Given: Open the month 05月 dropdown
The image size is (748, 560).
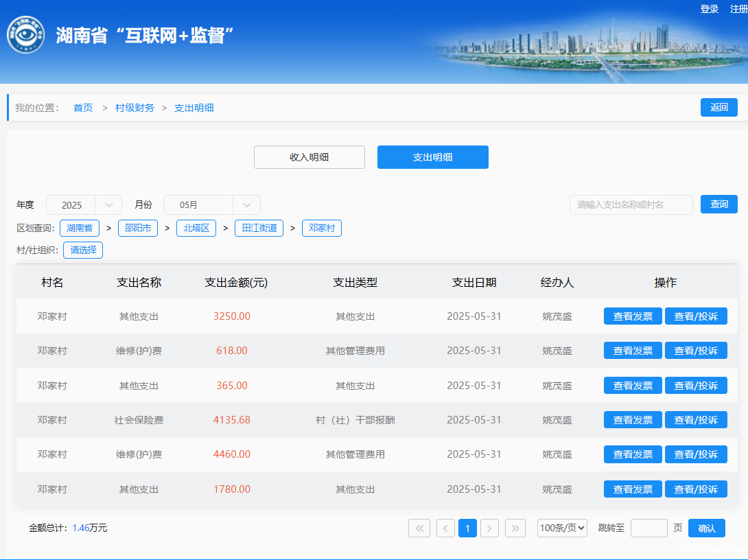Looking at the screenshot, I should (x=212, y=205).
